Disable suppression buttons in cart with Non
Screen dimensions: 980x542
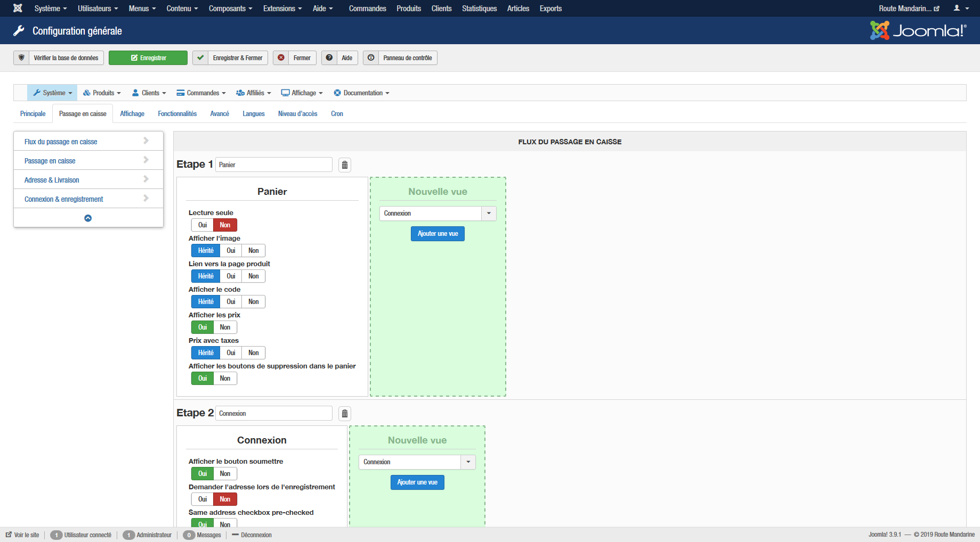coord(225,378)
